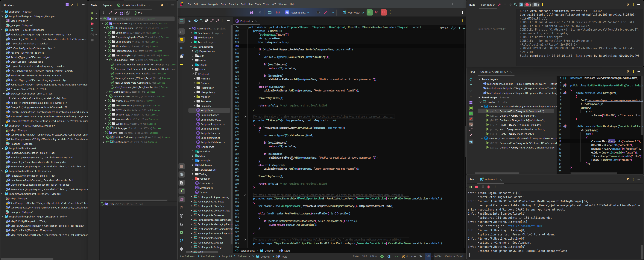Click Run All Tests double-arrow icon

pyautogui.click(x=92, y=13)
